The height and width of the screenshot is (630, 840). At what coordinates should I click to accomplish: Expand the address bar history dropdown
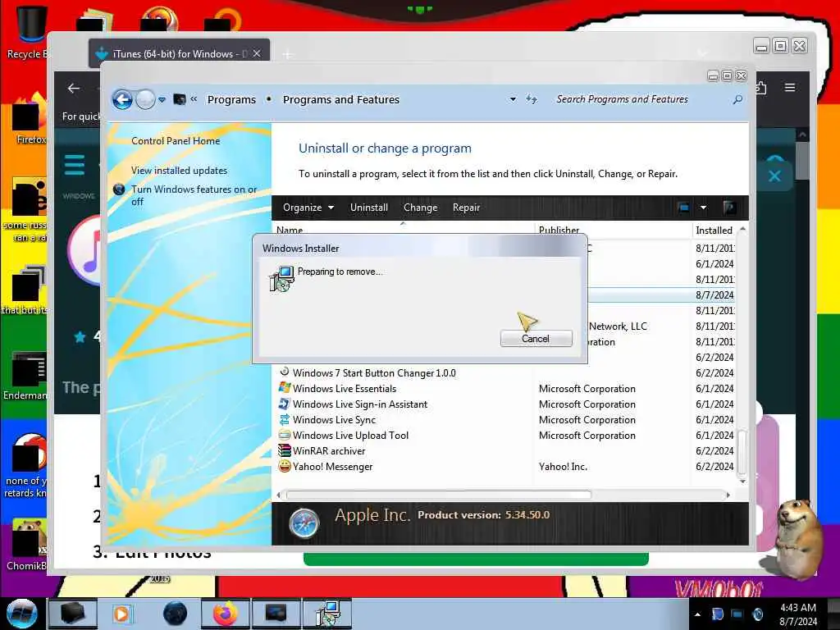click(513, 99)
